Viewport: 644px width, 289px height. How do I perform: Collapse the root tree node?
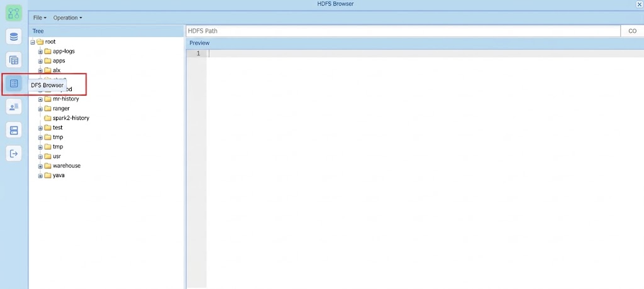coord(33,42)
